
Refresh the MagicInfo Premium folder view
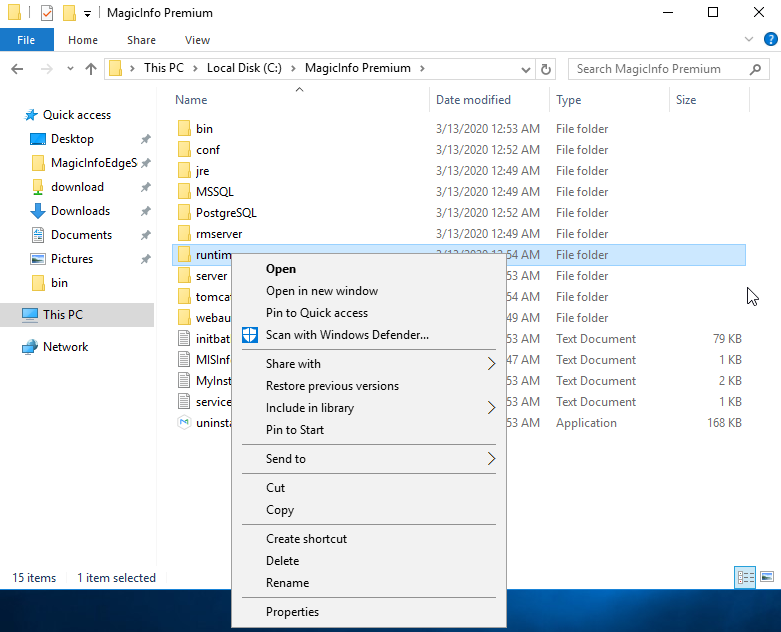pos(546,69)
